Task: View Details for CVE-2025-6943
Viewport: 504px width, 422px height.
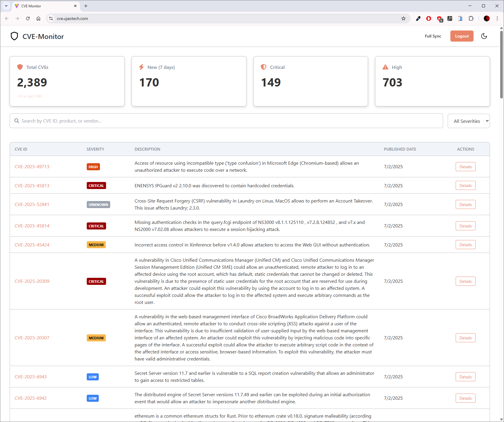Action: 465,377
